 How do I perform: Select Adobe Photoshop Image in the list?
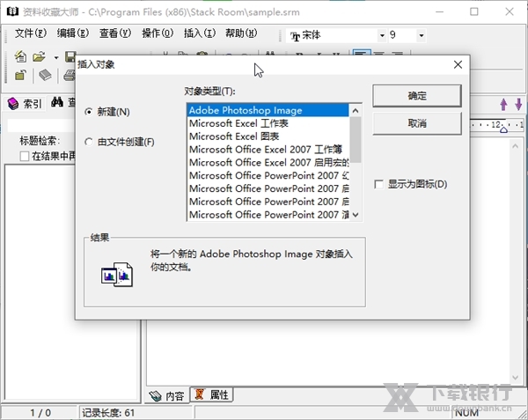click(268, 110)
